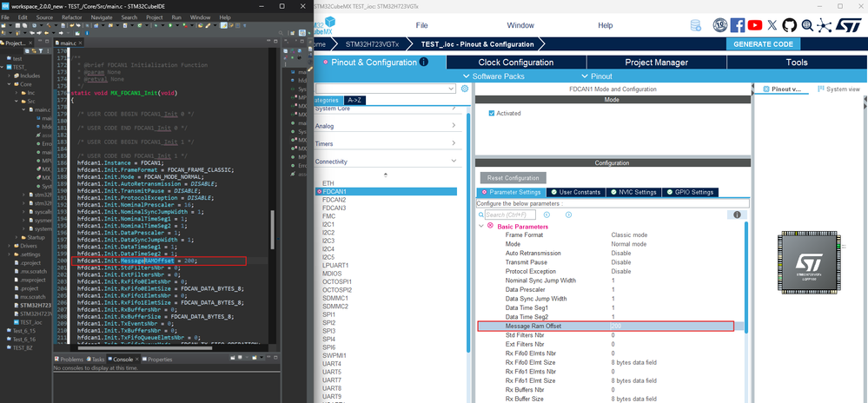868x403 pixels.
Task: Open the Navigate menu in STM32CubeIDE
Action: tap(102, 17)
